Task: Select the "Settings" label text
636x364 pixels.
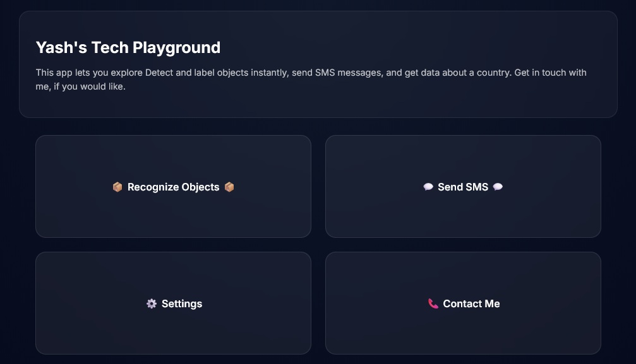Action: (x=182, y=304)
